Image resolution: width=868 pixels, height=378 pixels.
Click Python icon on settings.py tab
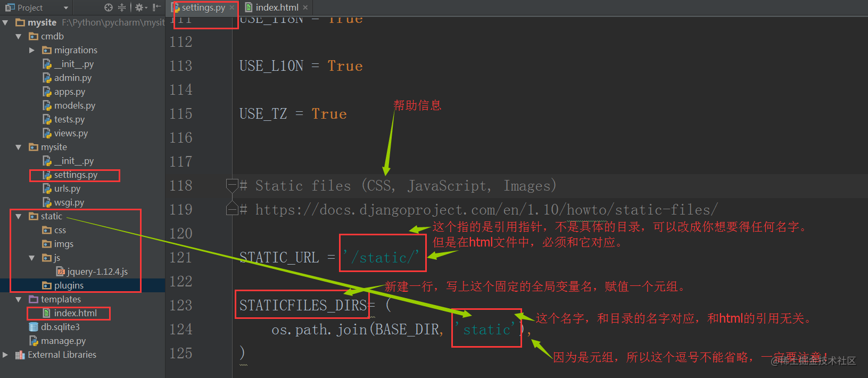click(x=175, y=7)
